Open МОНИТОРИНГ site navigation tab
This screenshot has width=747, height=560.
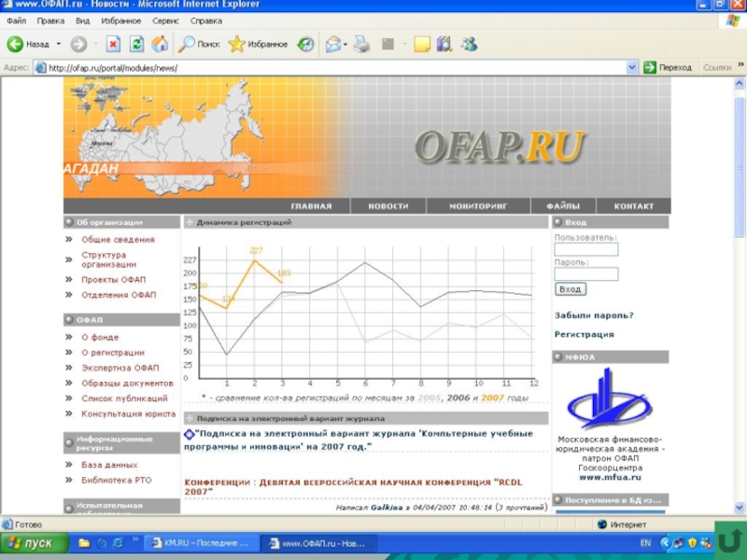[478, 206]
